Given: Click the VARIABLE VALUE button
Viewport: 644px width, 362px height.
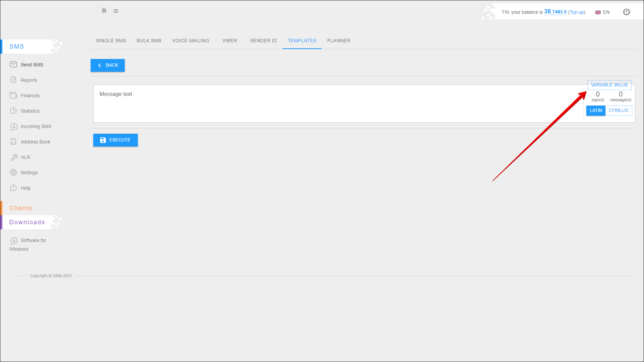Looking at the screenshot, I should [x=609, y=85].
